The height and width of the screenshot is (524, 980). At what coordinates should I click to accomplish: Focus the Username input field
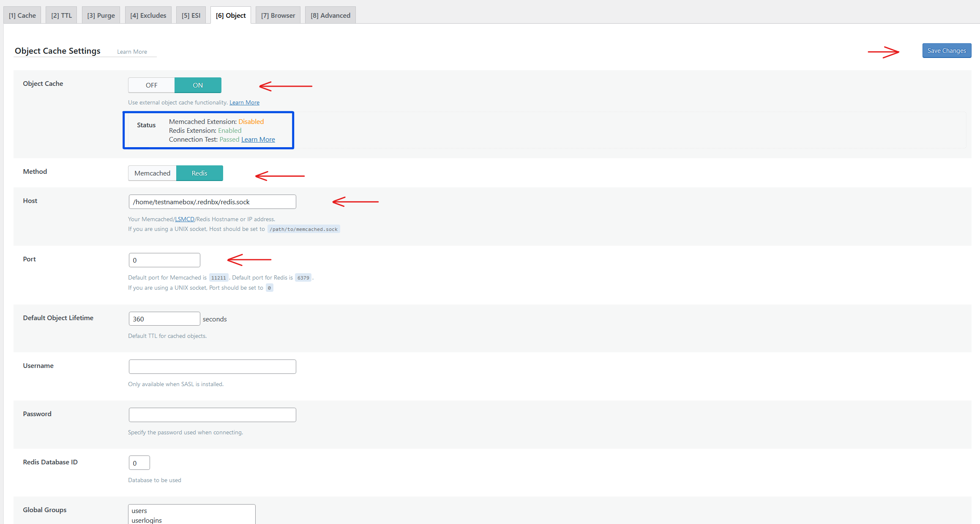(x=213, y=367)
